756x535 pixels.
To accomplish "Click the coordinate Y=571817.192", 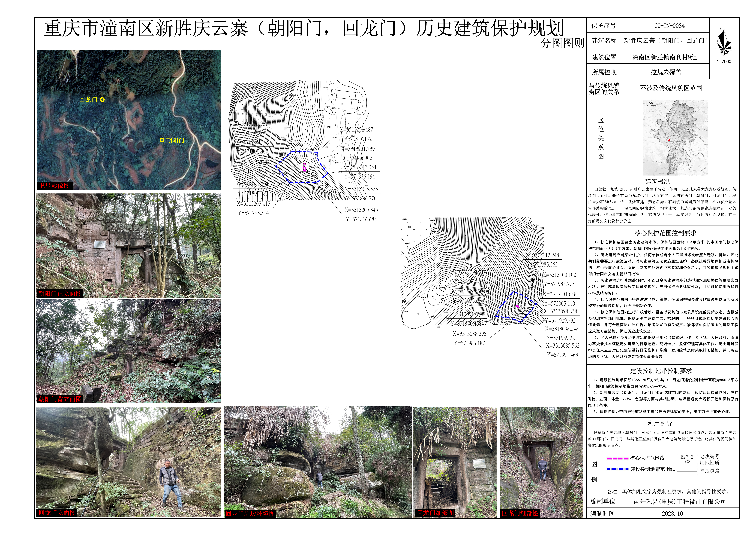I will tap(356, 139).
